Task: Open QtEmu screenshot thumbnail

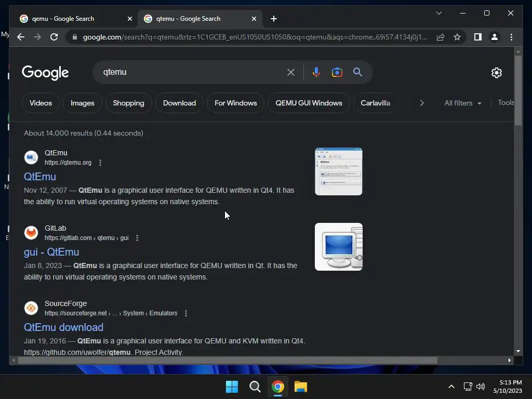Action: tap(339, 171)
